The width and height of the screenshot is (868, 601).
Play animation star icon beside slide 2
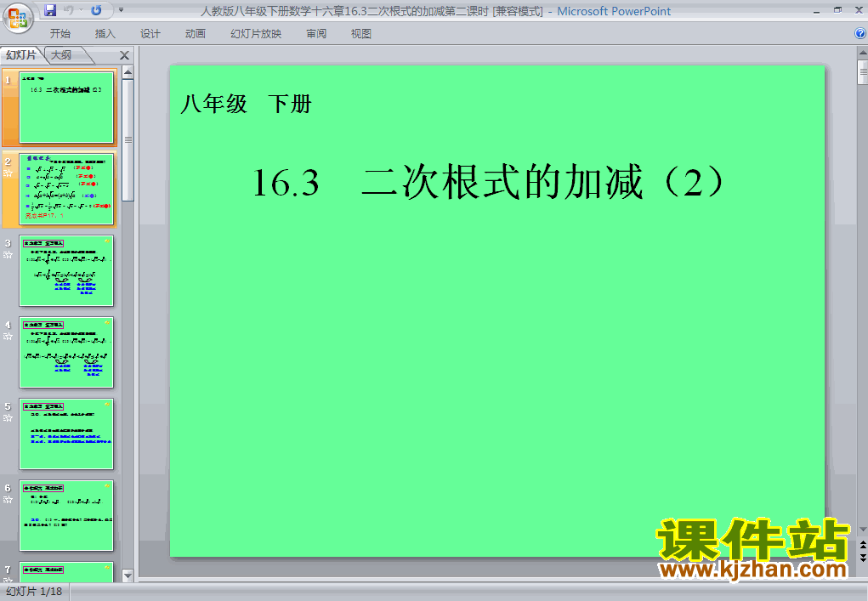(x=8, y=173)
